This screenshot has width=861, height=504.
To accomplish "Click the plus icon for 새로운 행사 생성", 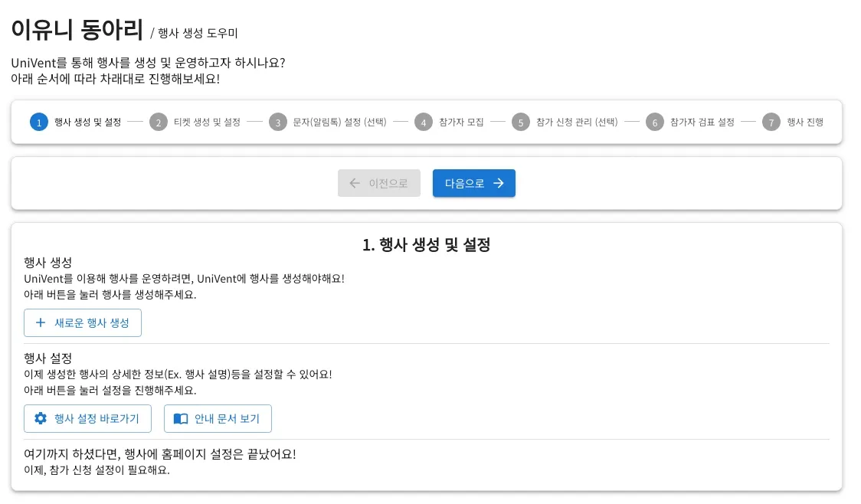I will [x=41, y=322].
